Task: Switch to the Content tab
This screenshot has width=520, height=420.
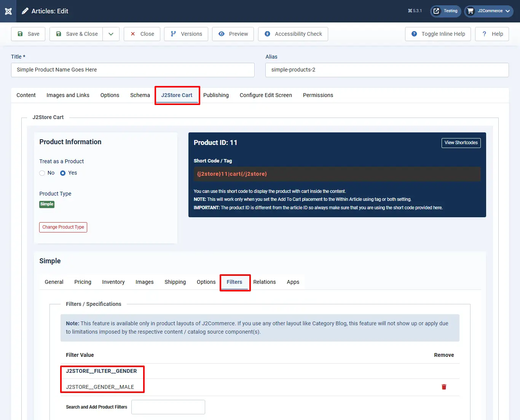Action: tap(26, 95)
